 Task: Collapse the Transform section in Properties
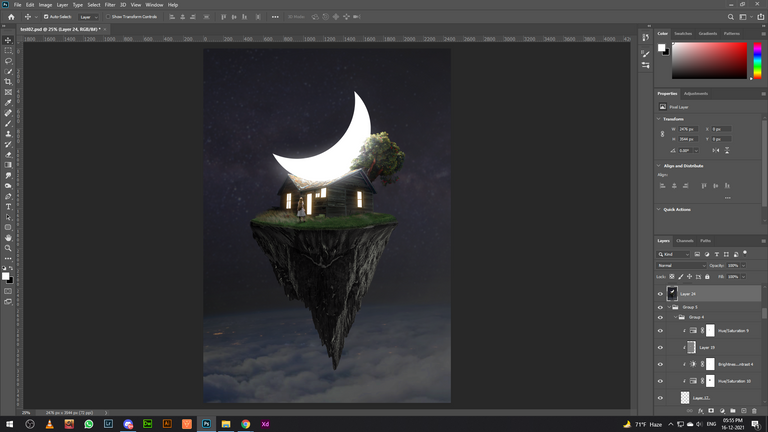pyautogui.click(x=658, y=119)
